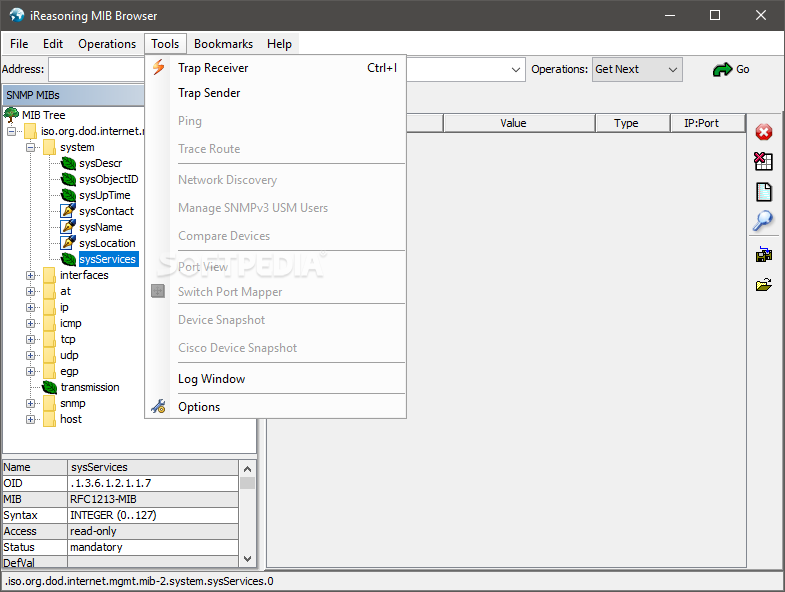Open the Operations menu
The height and width of the screenshot is (592, 785).
coord(107,44)
